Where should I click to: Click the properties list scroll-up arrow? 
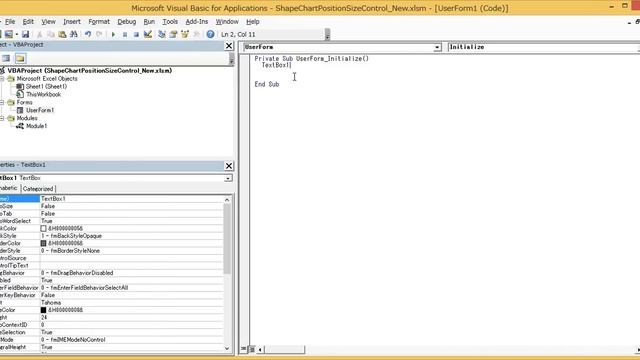[x=227, y=200]
